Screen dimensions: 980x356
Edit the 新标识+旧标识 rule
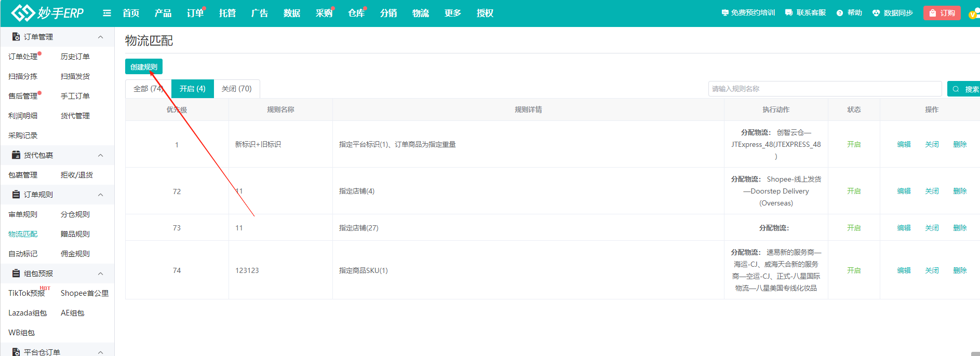(904, 144)
